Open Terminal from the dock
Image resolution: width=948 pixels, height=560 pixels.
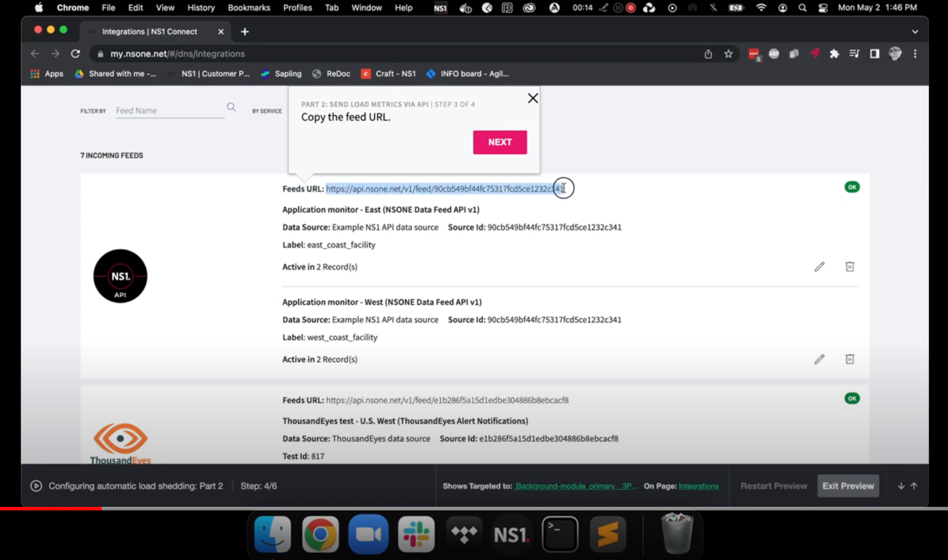pyautogui.click(x=560, y=534)
